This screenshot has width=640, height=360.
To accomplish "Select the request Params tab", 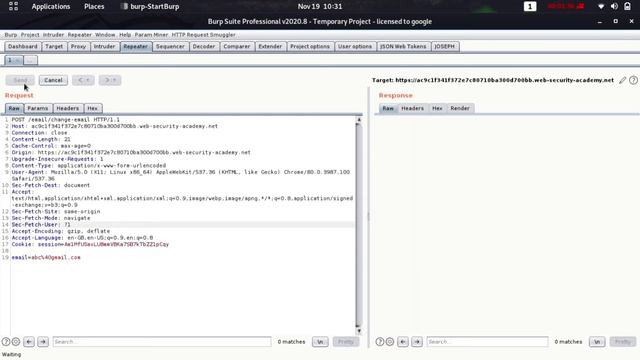I will coord(38,108).
